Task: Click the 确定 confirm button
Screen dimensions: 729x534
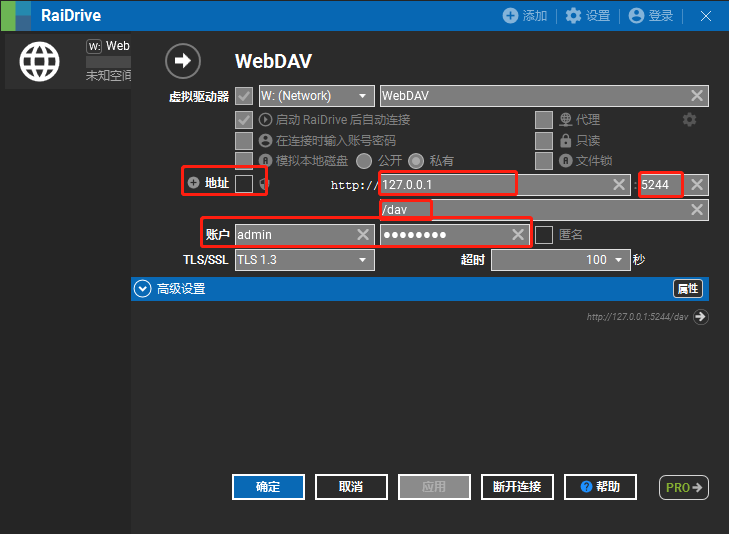Action: click(x=268, y=487)
